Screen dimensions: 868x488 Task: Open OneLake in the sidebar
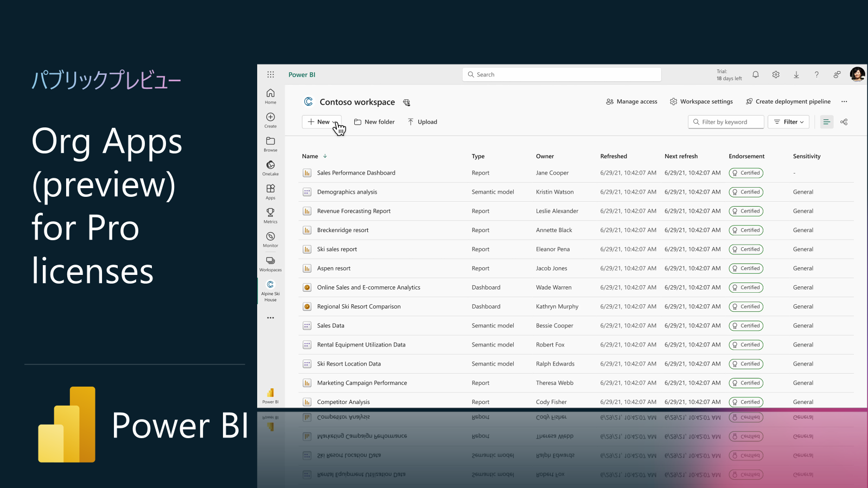(x=271, y=168)
